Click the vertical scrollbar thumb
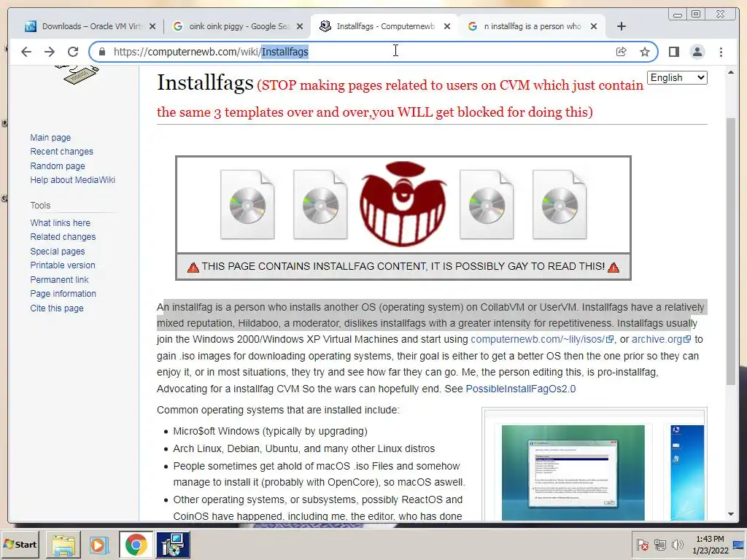The width and height of the screenshot is (747, 560). click(x=731, y=251)
